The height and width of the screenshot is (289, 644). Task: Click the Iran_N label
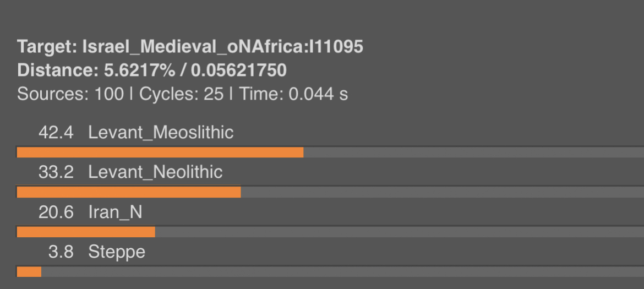click(x=115, y=212)
